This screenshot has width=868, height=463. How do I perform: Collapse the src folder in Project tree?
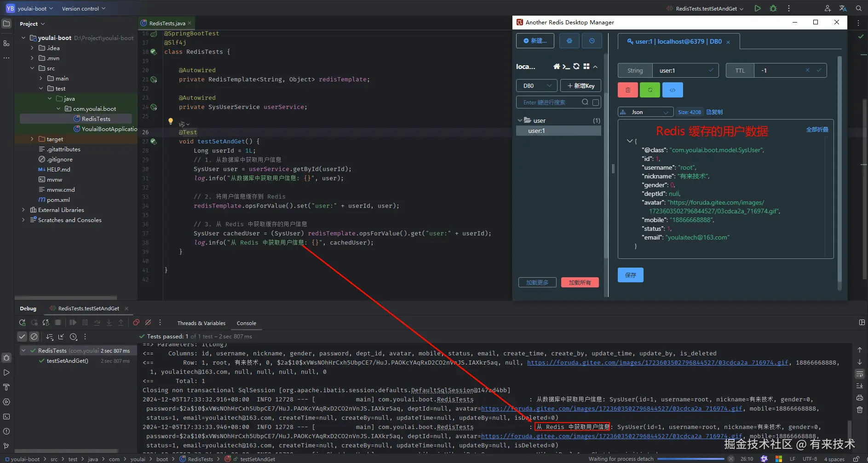click(32, 68)
